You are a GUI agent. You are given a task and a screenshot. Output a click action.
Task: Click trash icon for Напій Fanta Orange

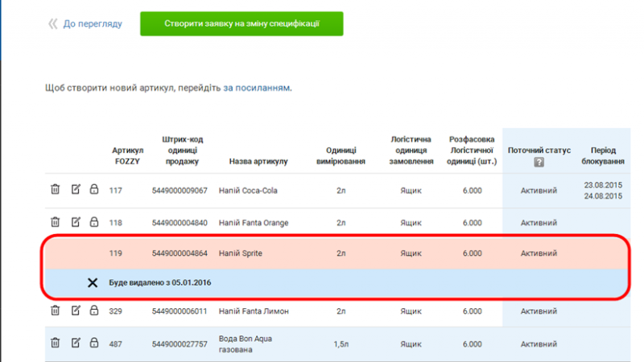coord(55,222)
